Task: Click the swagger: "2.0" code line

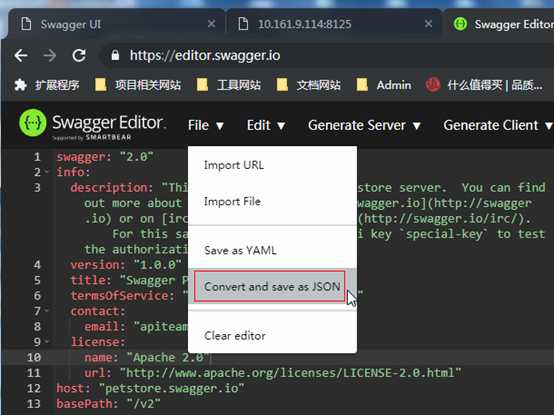Action: 105,156
